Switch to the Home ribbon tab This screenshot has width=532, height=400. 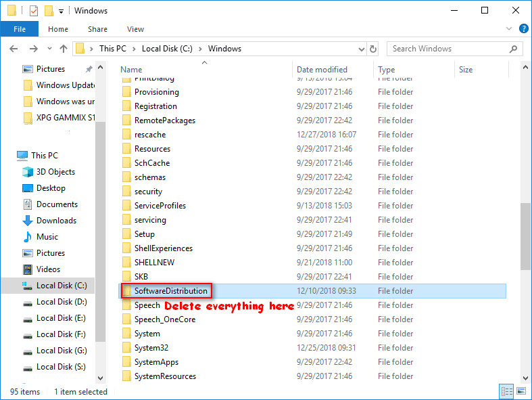click(x=58, y=29)
